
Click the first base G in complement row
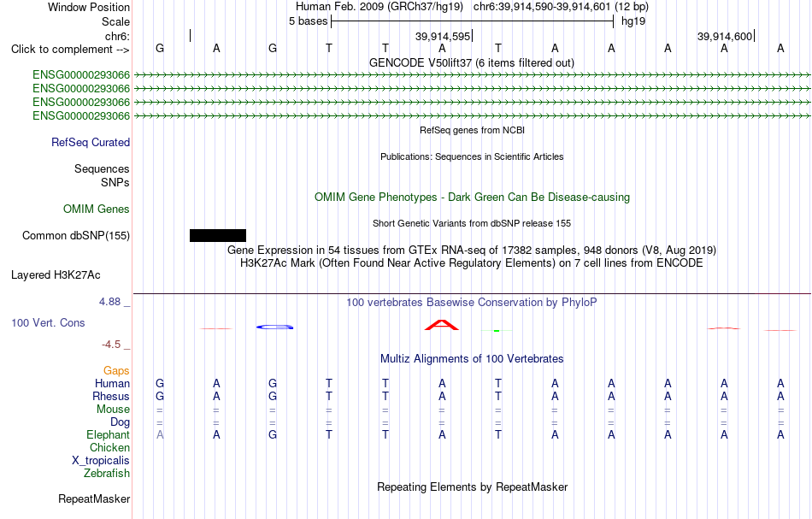160,48
